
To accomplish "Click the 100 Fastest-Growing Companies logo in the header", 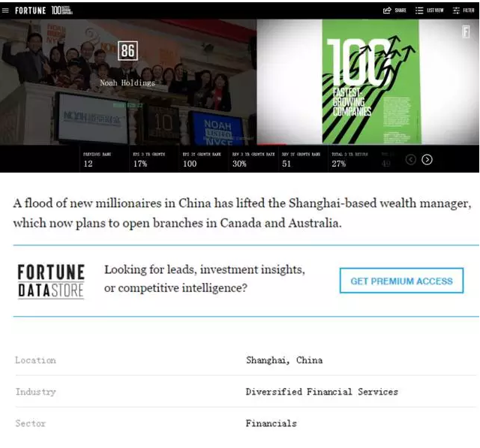I will coord(61,11).
